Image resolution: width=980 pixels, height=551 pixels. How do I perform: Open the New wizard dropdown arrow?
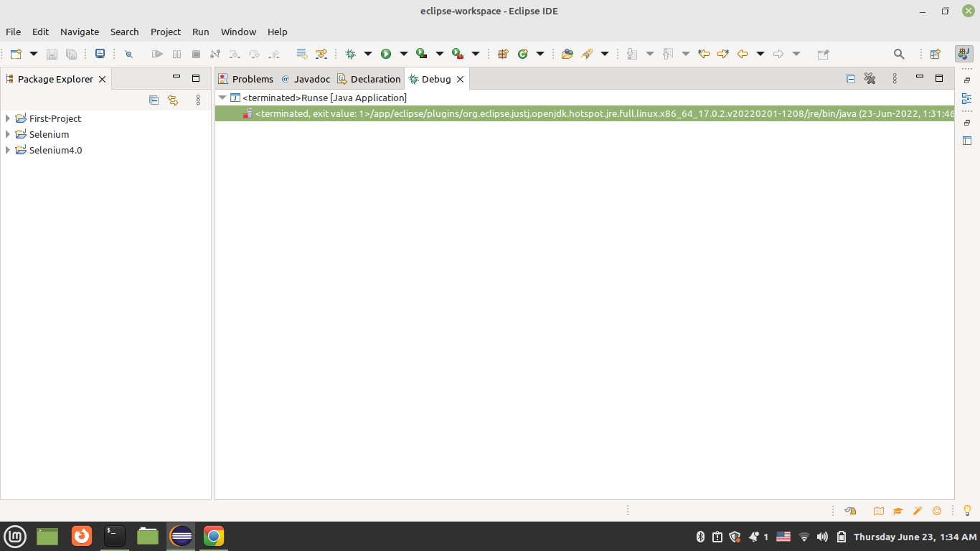[x=33, y=54]
